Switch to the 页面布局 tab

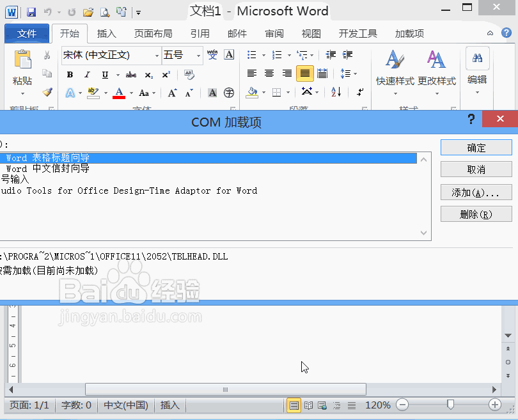[153, 33]
